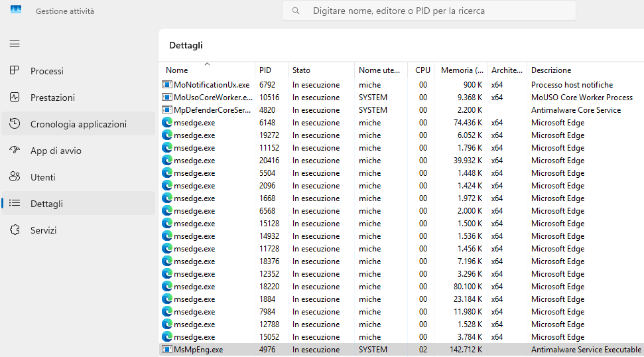This screenshot has height=357, width=644.
Task: Click the PID 7984 cell
Action: [267, 312]
